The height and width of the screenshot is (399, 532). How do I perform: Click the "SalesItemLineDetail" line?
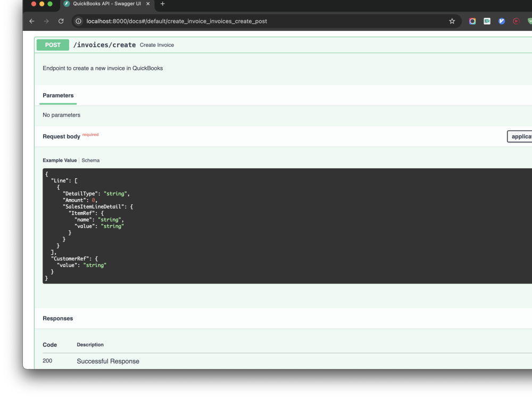tap(98, 206)
